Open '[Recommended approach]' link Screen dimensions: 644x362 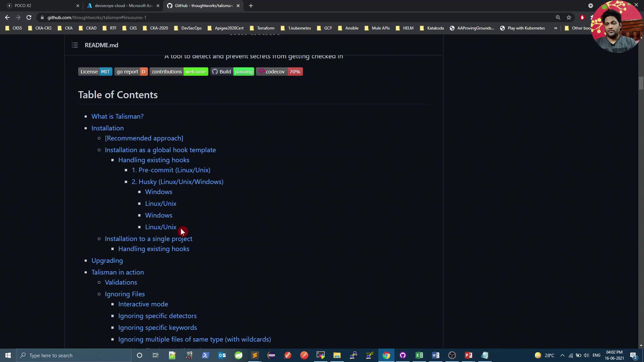click(x=144, y=138)
